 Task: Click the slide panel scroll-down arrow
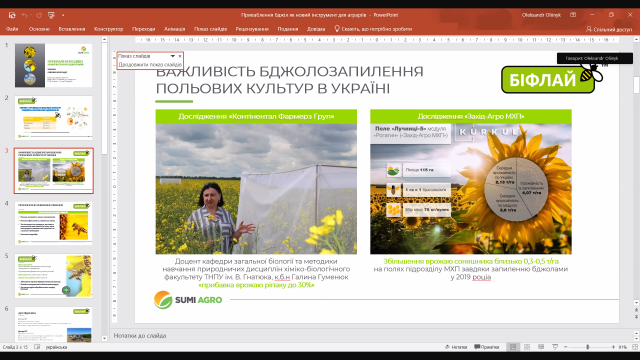click(104, 338)
